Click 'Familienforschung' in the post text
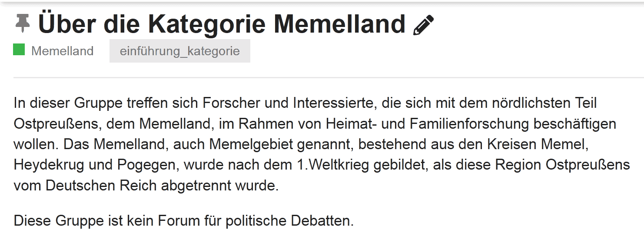Image resolution: width=644 pixels, height=240 pixels. [469, 124]
